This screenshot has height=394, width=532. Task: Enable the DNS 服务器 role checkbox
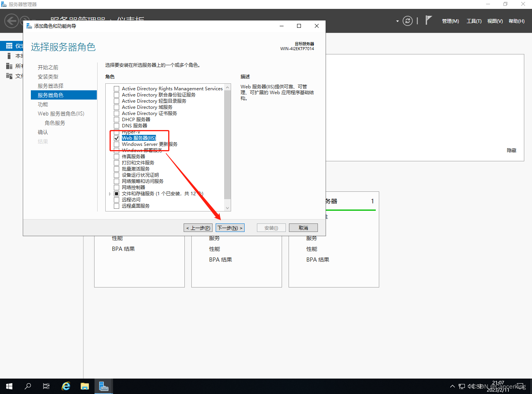[117, 126]
